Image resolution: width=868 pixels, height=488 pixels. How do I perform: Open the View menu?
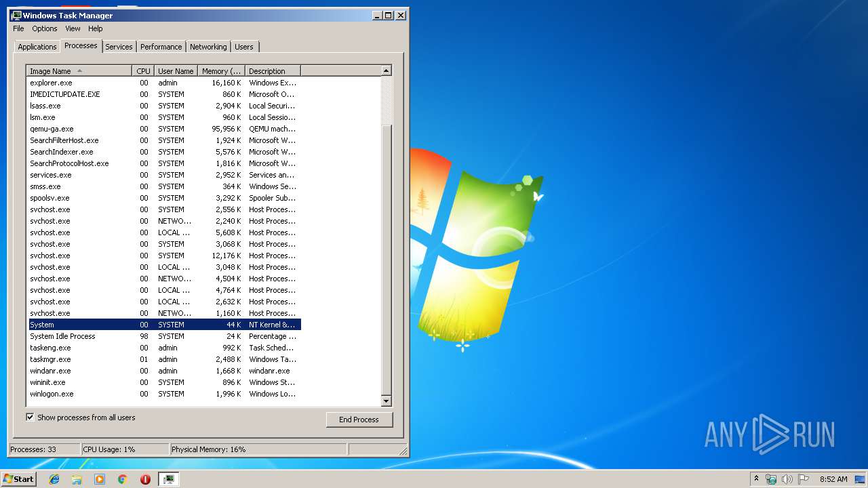click(x=73, y=28)
